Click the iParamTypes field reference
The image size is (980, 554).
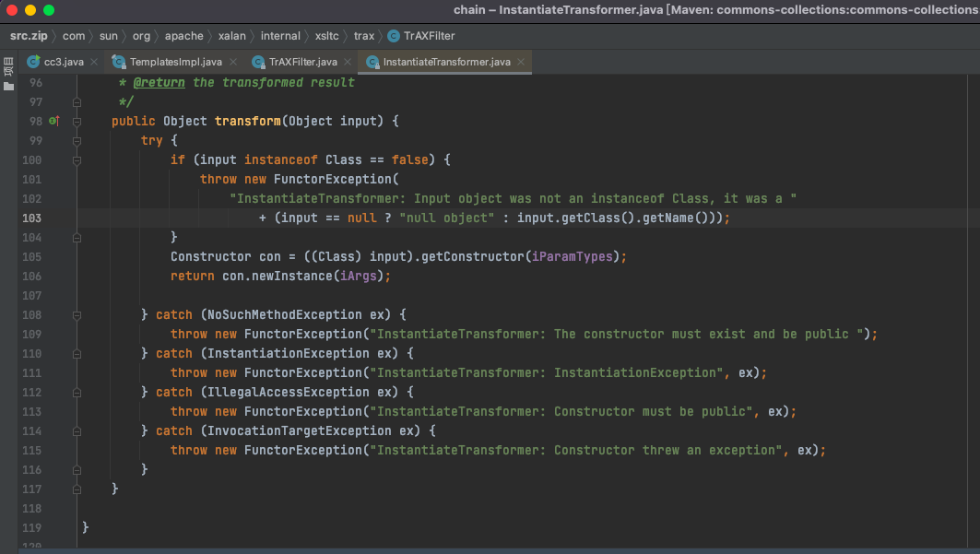pos(572,256)
